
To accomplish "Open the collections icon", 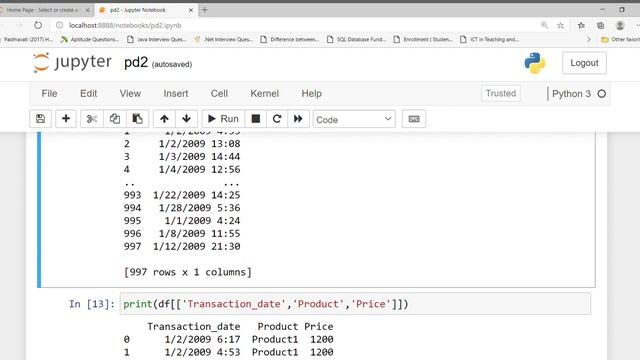I will tap(600, 25).
